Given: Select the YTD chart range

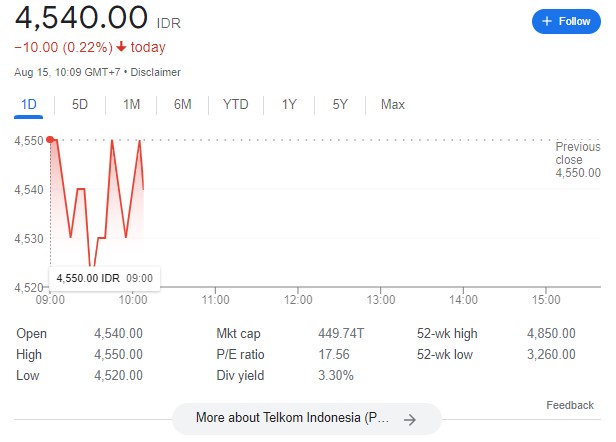Looking at the screenshot, I should (236, 105).
